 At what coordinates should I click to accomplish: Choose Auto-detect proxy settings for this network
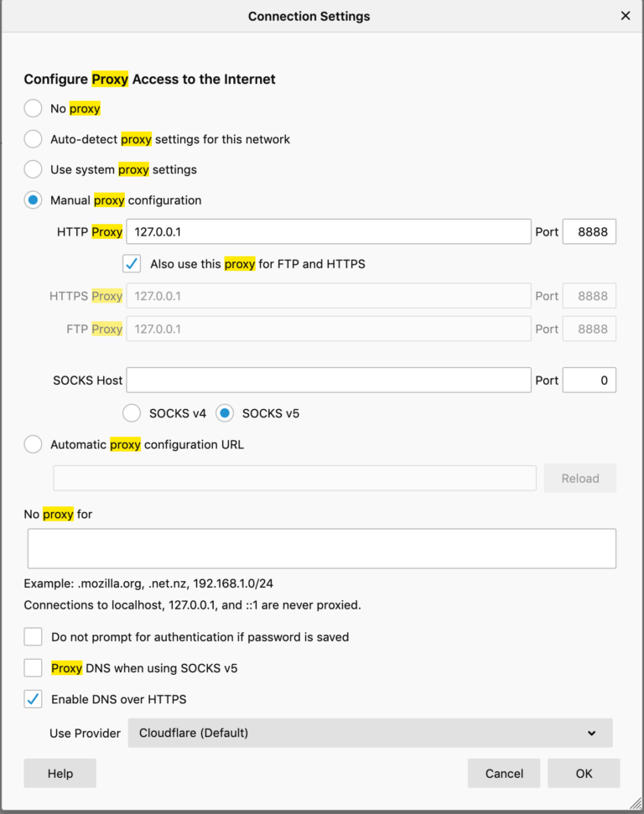[x=33, y=138]
